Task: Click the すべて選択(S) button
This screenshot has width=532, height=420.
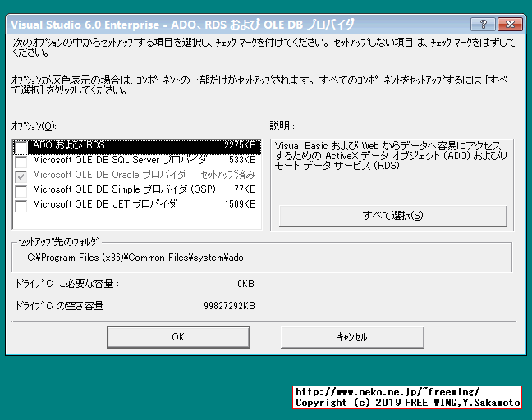Action: [393, 216]
